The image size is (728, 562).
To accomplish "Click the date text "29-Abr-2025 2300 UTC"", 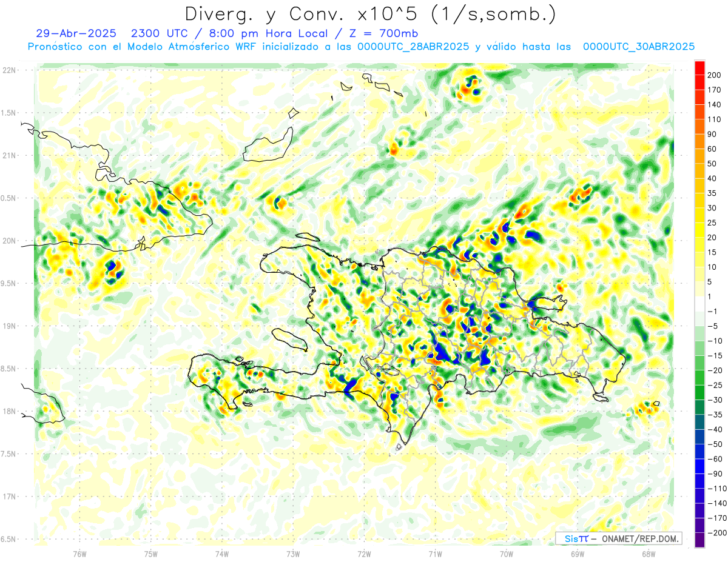I will [112, 33].
